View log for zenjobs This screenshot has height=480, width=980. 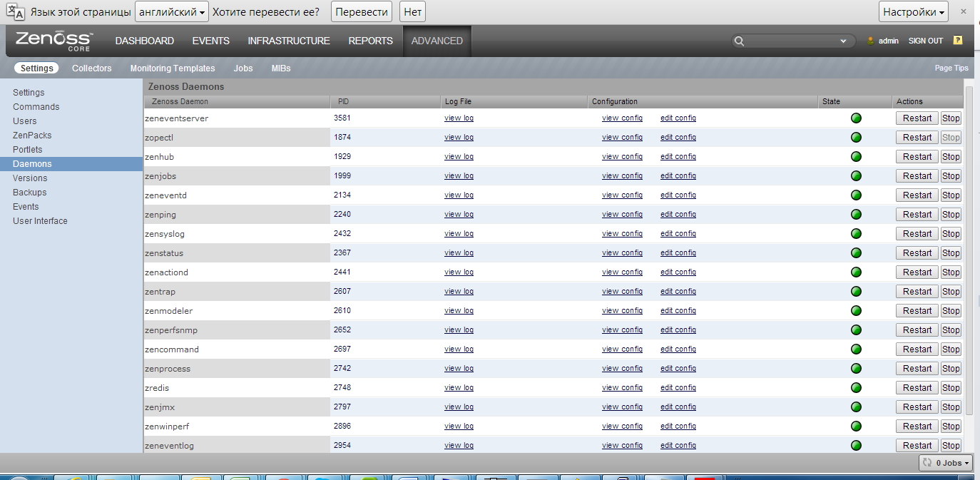click(459, 176)
